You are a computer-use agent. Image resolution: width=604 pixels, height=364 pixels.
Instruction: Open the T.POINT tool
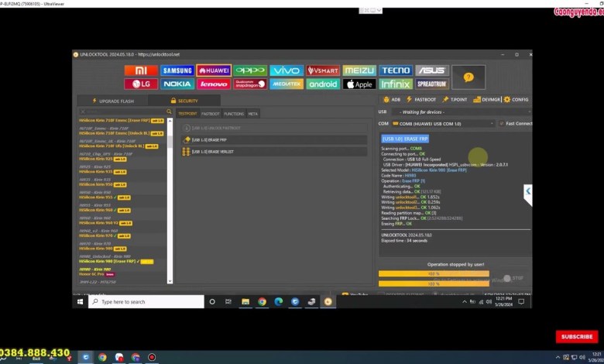tap(455, 99)
